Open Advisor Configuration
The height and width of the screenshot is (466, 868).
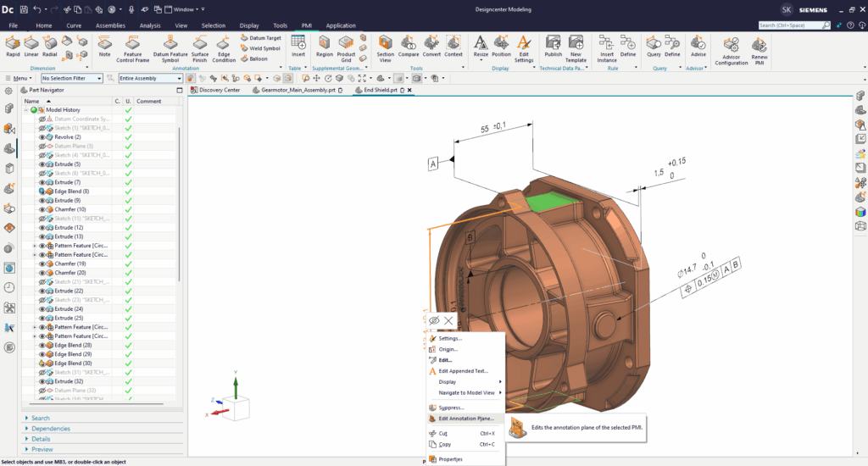(x=731, y=47)
